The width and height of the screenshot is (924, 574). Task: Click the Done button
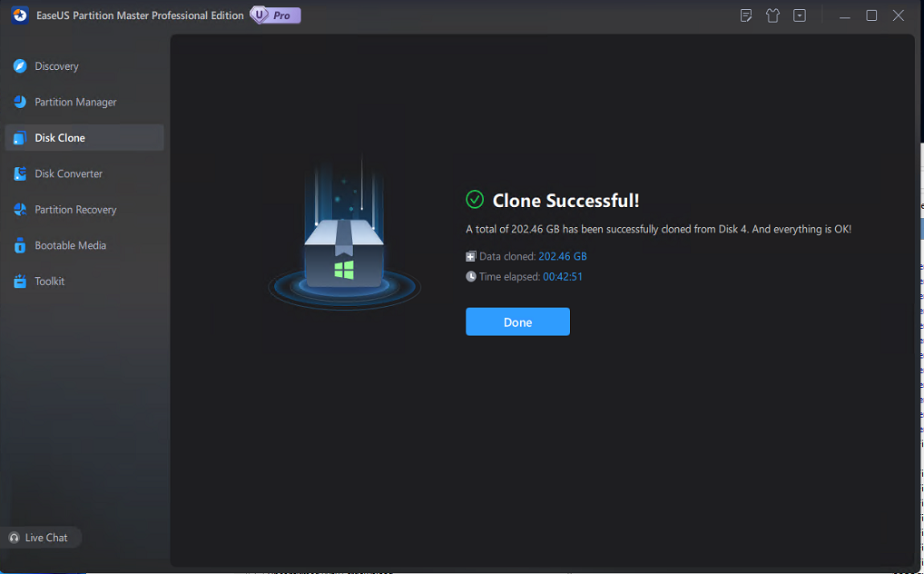click(x=517, y=322)
